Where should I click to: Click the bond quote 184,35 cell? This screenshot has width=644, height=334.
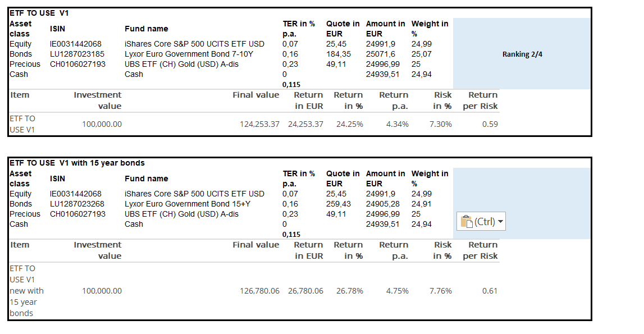[x=339, y=54]
